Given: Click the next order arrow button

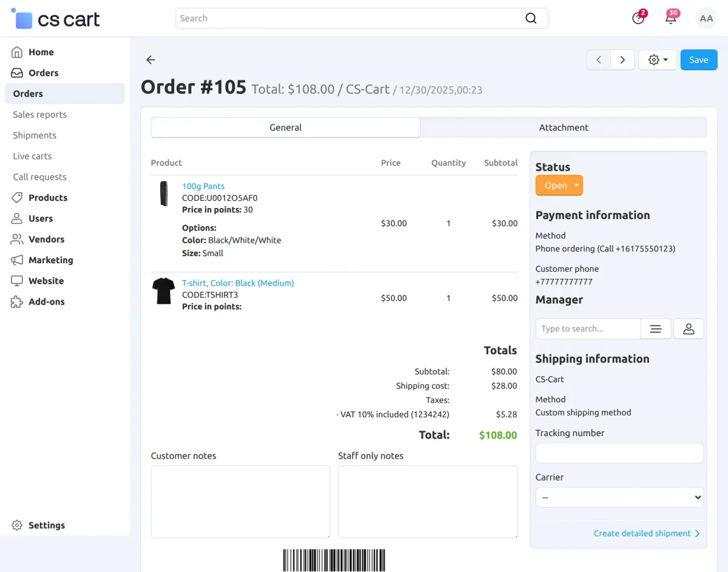Looking at the screenshot, I should (622, 59).
